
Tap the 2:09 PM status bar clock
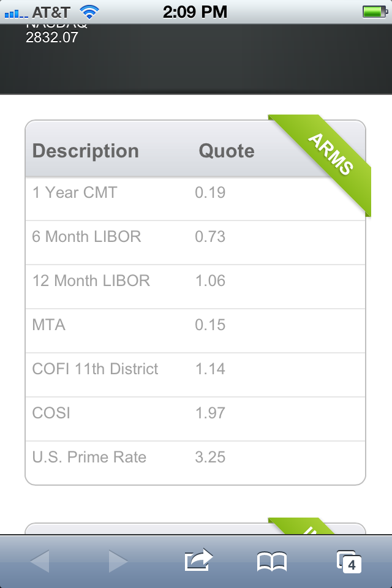pos(195,12)
